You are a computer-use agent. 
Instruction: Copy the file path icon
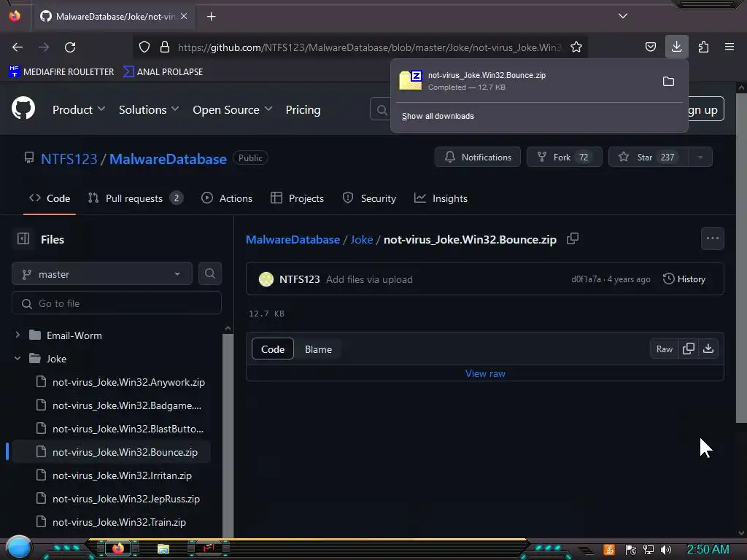pos(573,238)
